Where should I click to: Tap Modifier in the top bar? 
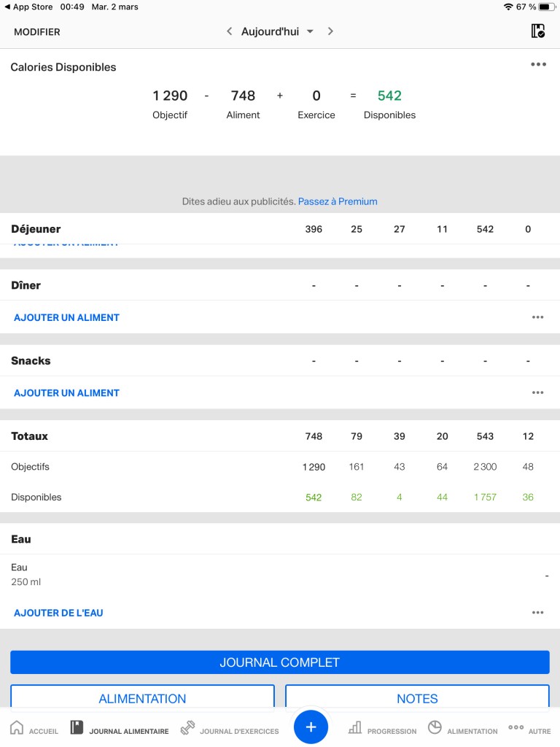tap(37, 32)
